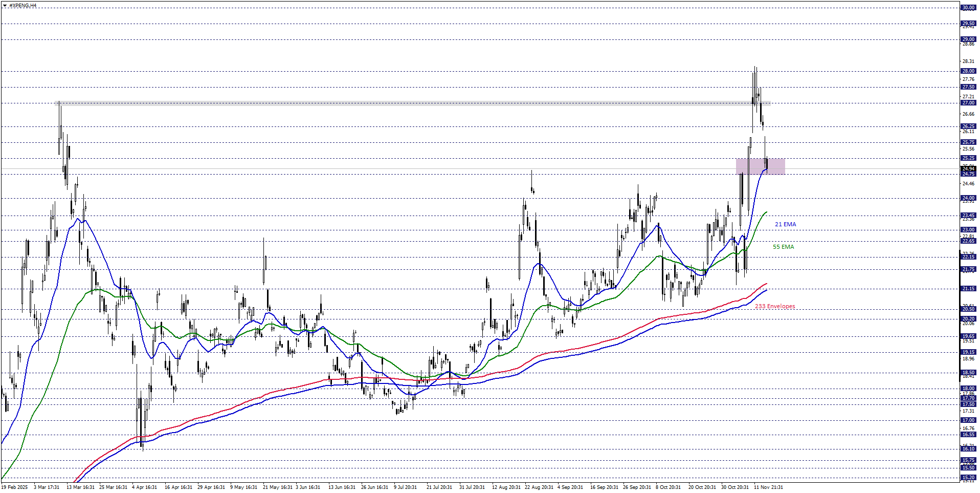Click the 27.00 price level tag

[x=968, y=103]
